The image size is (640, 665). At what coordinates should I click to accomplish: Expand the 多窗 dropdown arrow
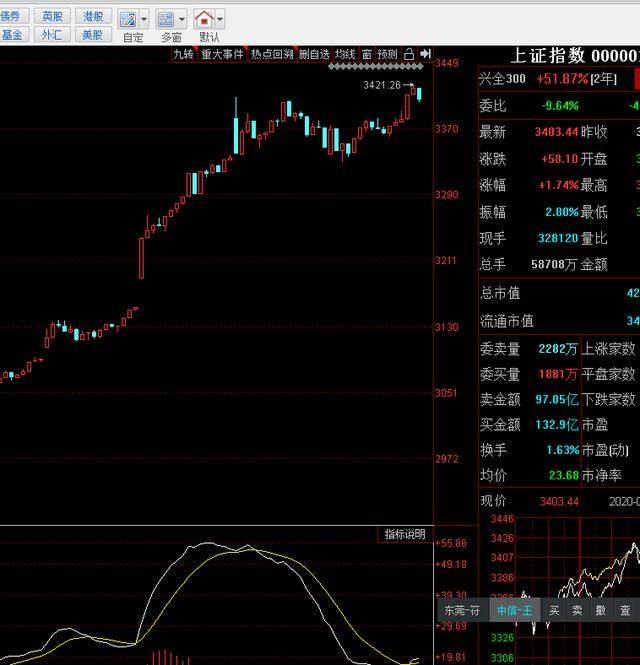182,19
